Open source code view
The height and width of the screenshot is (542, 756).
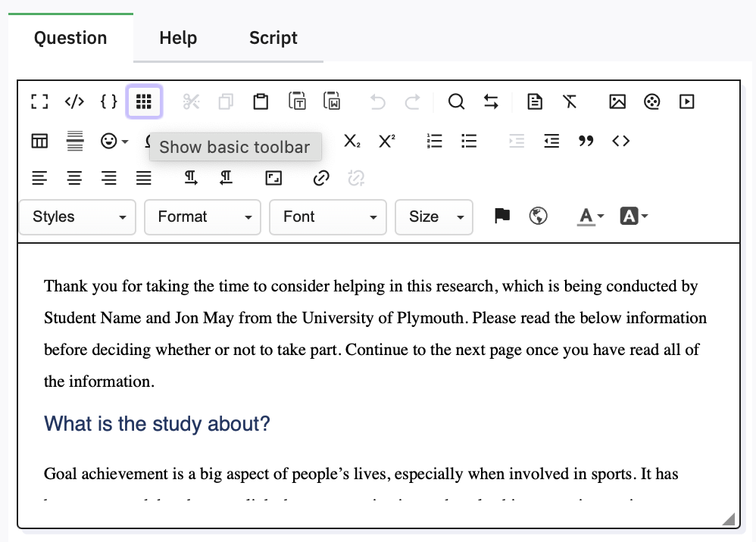pos(74,101)
